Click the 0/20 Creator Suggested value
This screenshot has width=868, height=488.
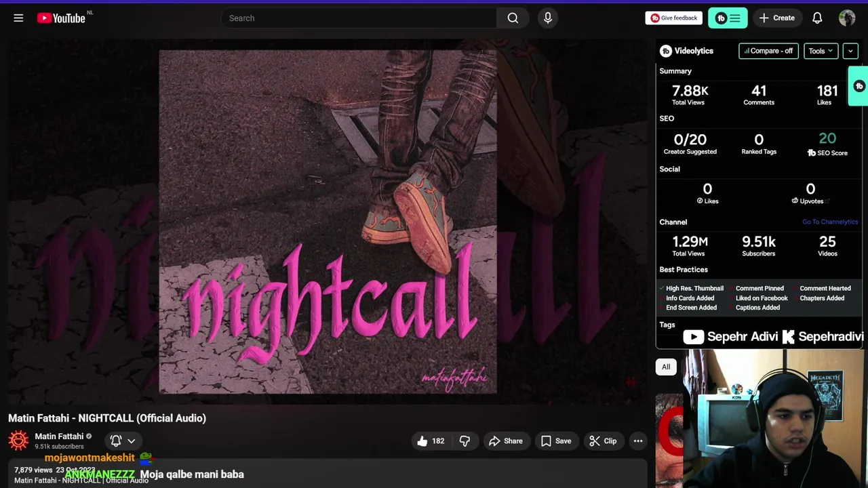(690, 140)
